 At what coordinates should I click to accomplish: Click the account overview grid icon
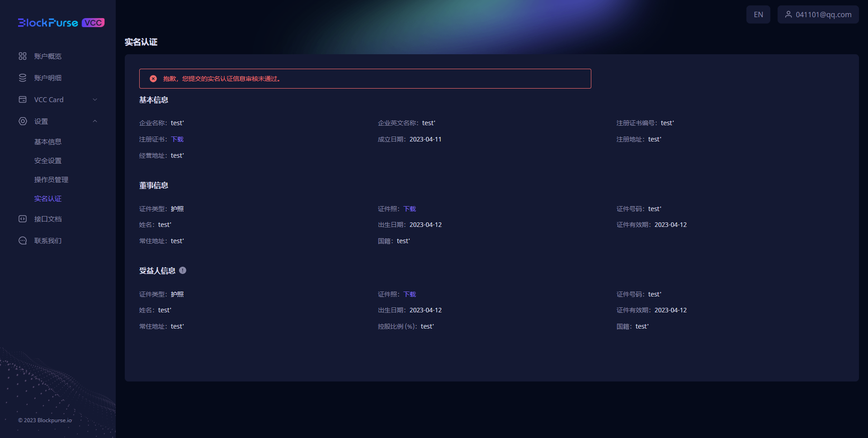click(23, 56)
